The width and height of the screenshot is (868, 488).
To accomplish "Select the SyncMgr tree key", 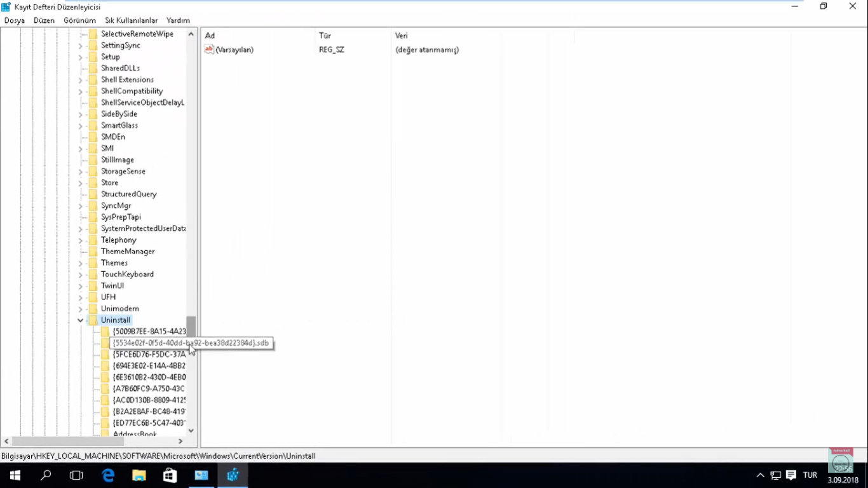I will point(116,205).
